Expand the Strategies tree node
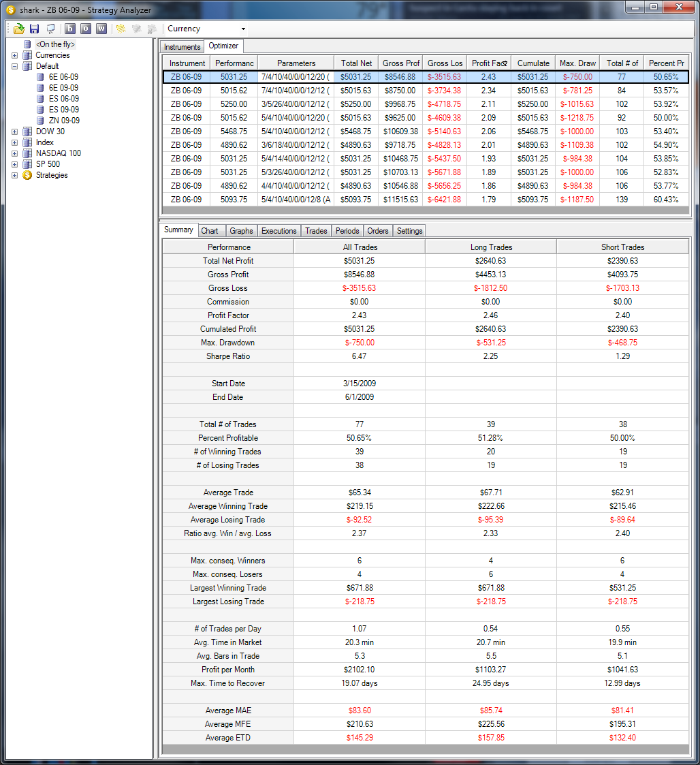 [x=14, y=175]
